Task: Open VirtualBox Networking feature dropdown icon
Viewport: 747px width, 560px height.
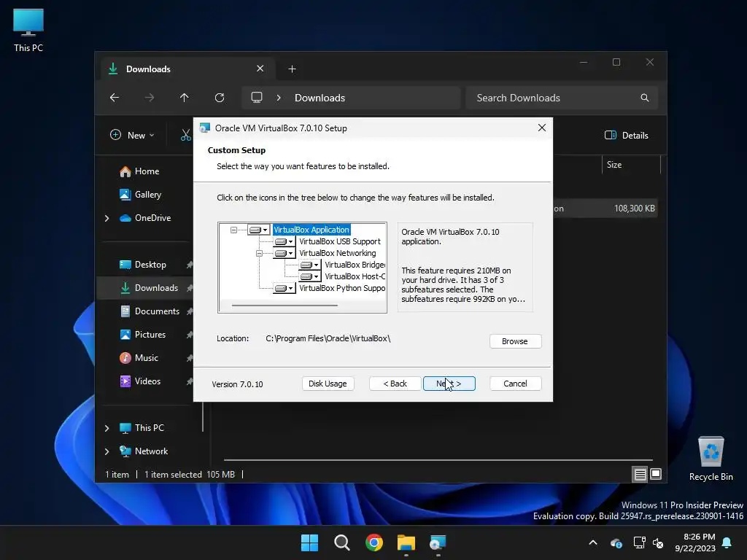Action: pos(285,253)
